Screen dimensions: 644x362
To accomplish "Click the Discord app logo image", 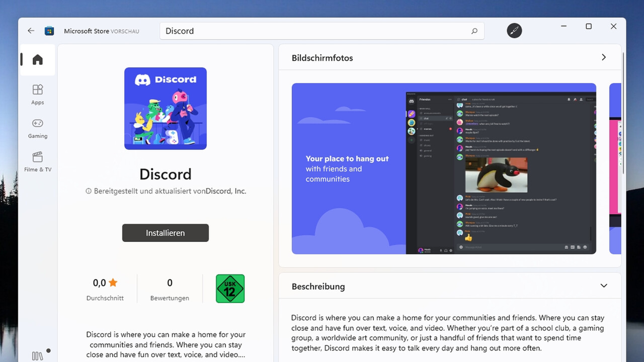I will click(x=166, y=109).
